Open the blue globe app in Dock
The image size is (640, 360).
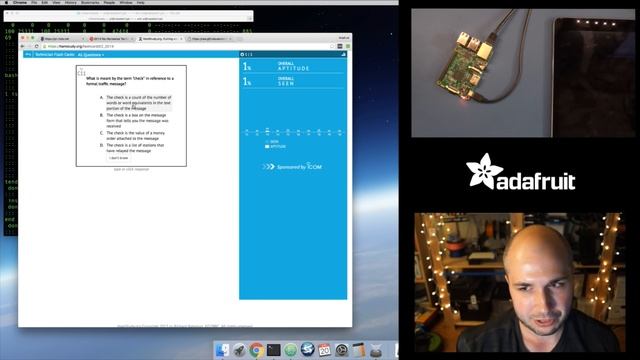(x=307, y=350)
